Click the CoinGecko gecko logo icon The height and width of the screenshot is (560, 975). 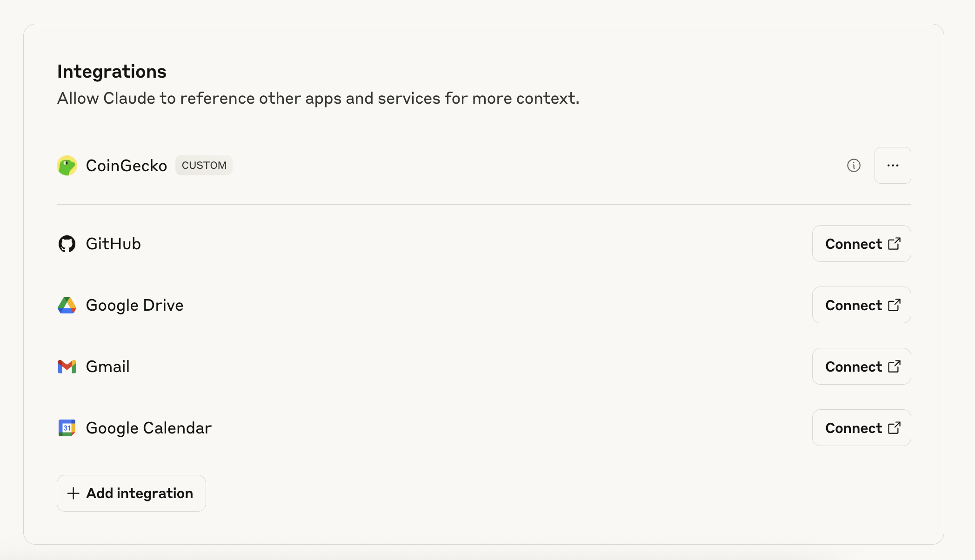(x=67, y=166)
